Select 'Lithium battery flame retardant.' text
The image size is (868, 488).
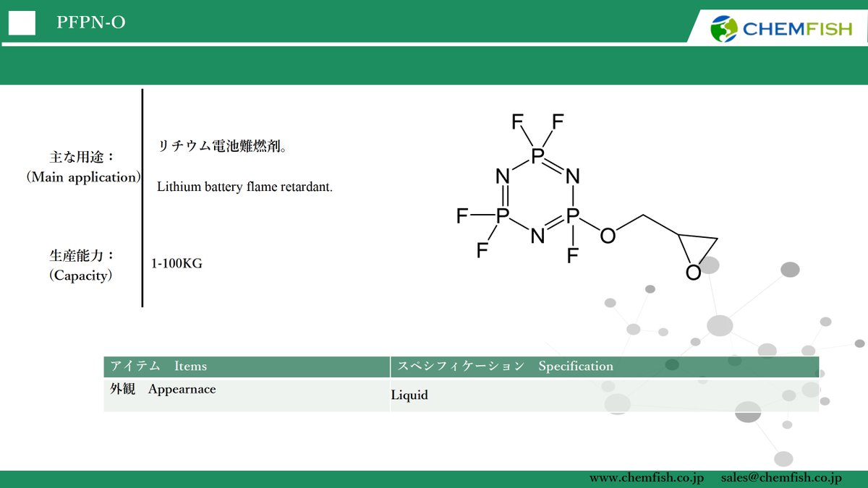[245, 187]
